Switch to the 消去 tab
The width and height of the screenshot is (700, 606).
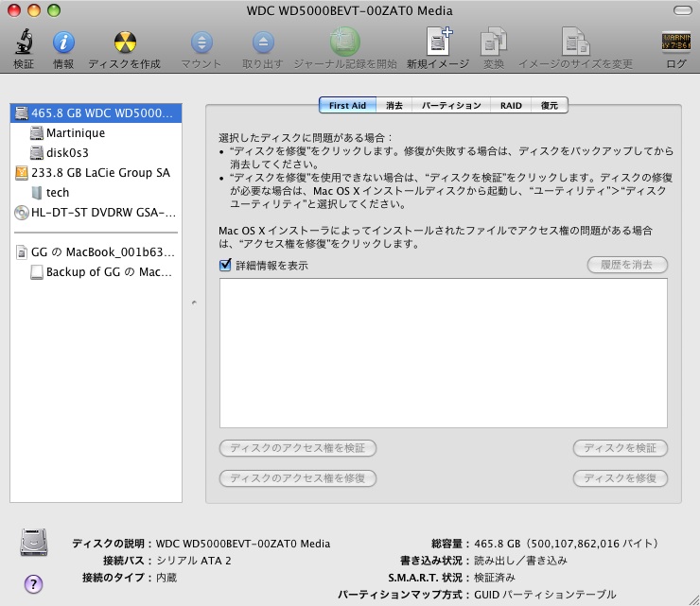tap(394, 105)
